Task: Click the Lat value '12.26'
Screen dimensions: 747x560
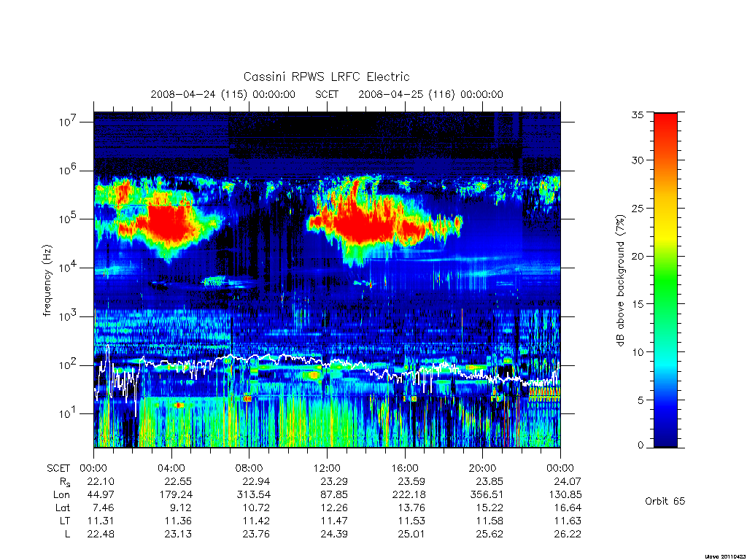Action: pyautogui.click(x=334, y=507)
